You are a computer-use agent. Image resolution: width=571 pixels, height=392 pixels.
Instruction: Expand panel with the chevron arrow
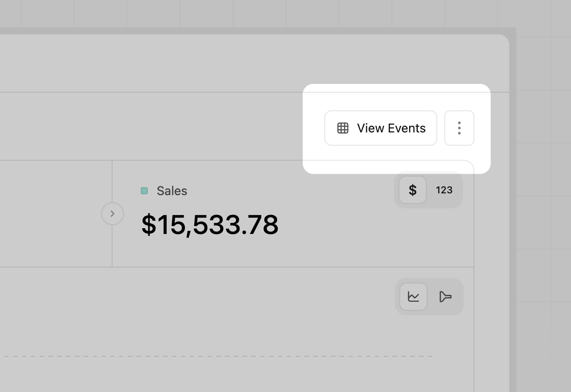click(113, 214)
